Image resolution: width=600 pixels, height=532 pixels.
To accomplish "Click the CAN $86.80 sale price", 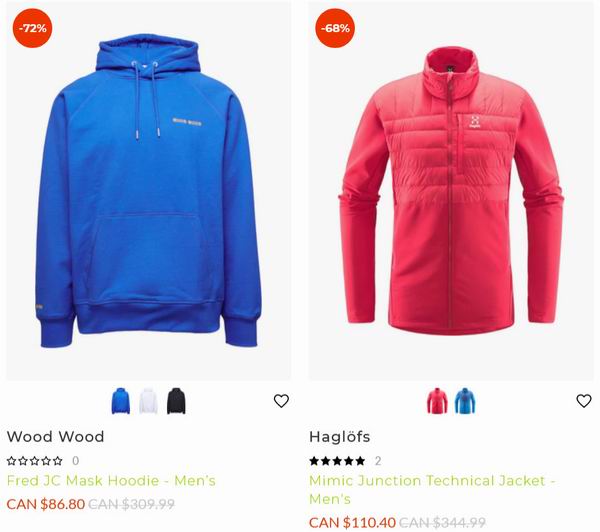I will 46,504.
